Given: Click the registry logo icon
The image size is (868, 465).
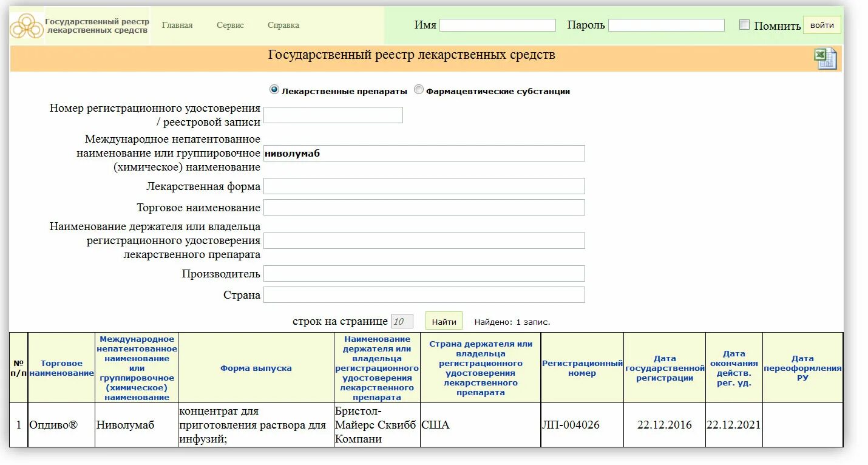Looking at the screenshot, I should point(26,25).
